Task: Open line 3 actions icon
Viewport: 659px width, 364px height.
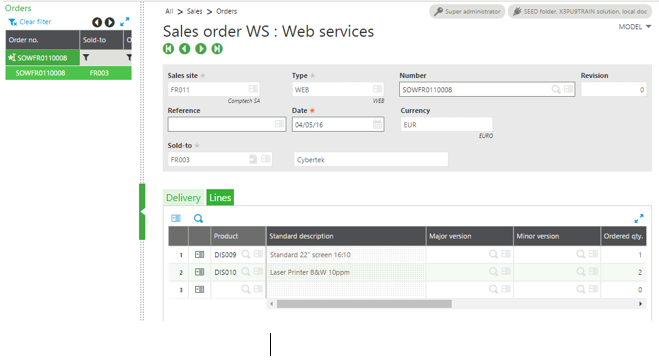Action: 200,290
